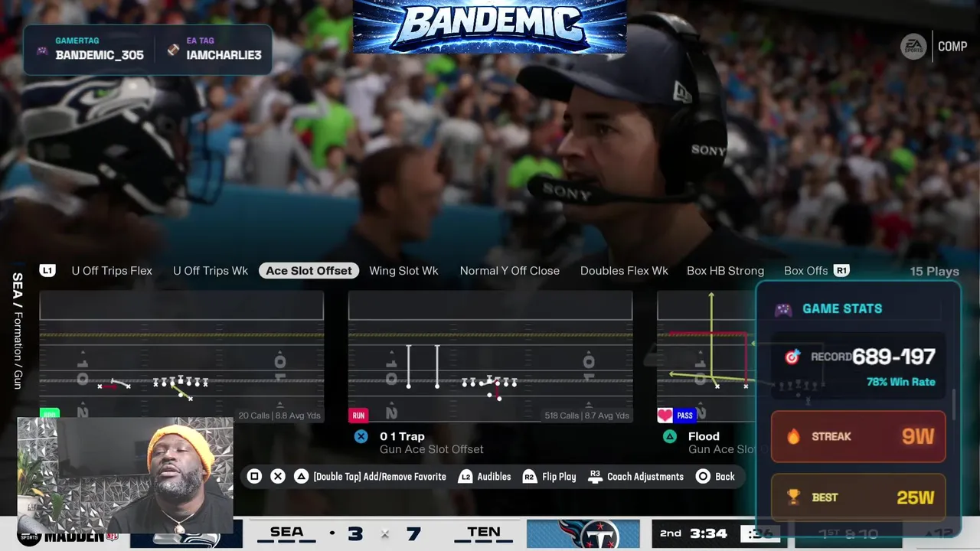
Task: Click the R1 next formation icon
Action: [x=841, y=271]
